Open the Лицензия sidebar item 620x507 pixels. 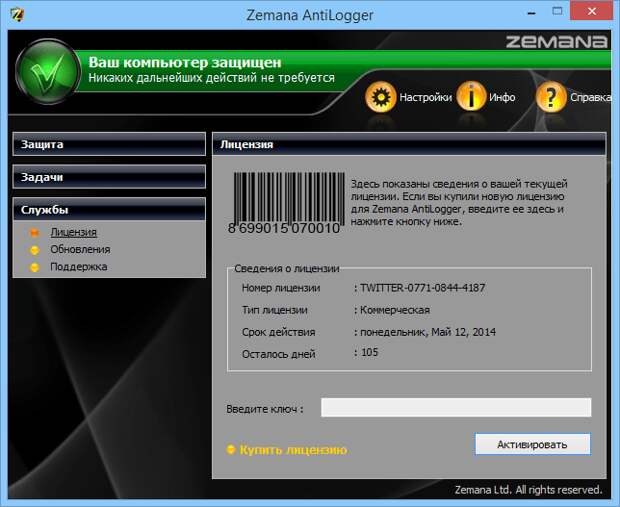(x=74, y=232)
